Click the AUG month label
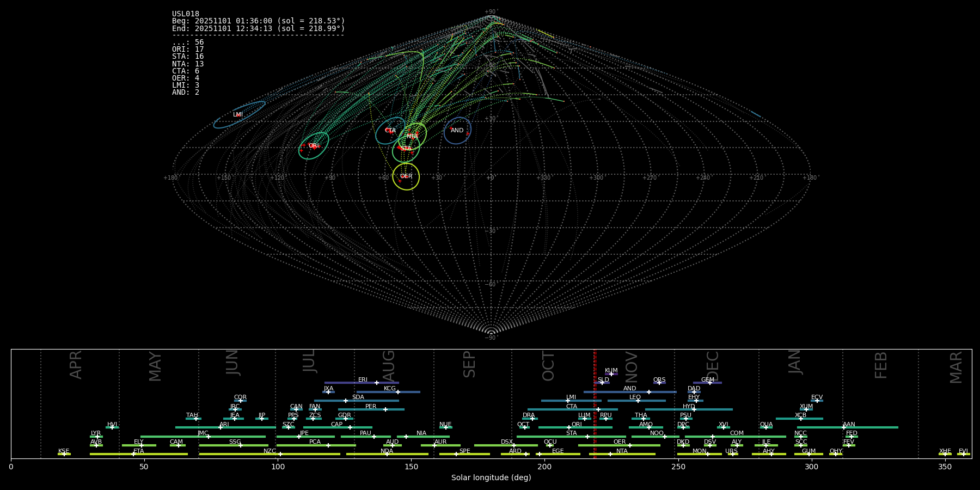The image size is (980, 490). [389, 366]
